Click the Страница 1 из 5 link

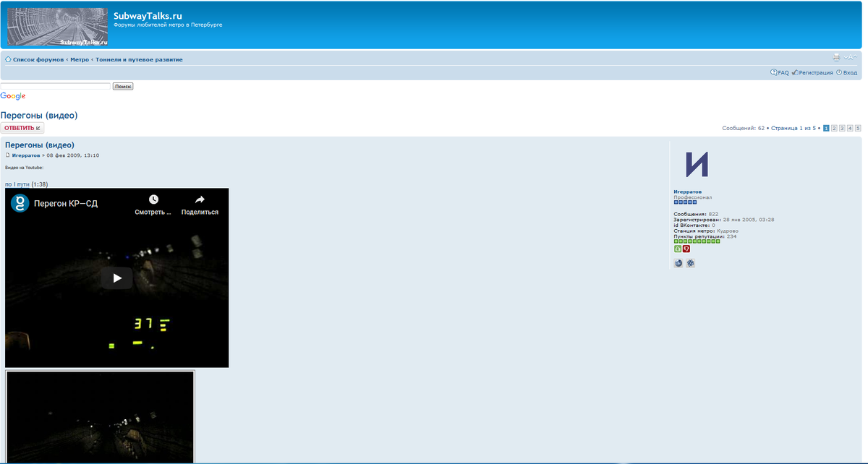(794, 128)
